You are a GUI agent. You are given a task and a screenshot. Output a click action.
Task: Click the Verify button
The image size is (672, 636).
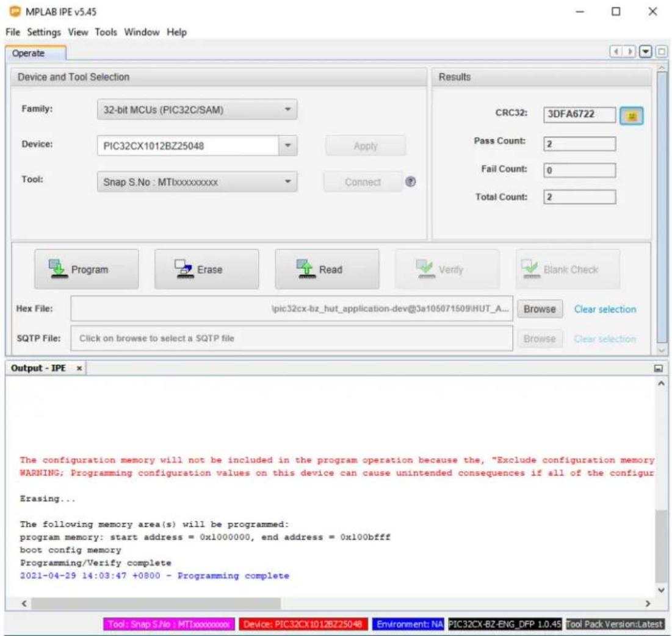[x=447, y=269]
